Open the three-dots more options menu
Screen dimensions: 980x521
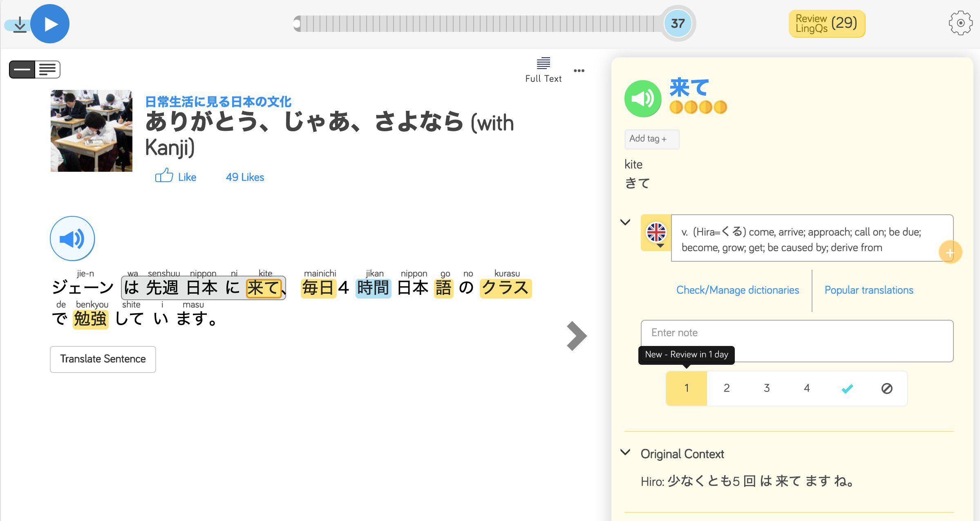click(x=579, y=71)
